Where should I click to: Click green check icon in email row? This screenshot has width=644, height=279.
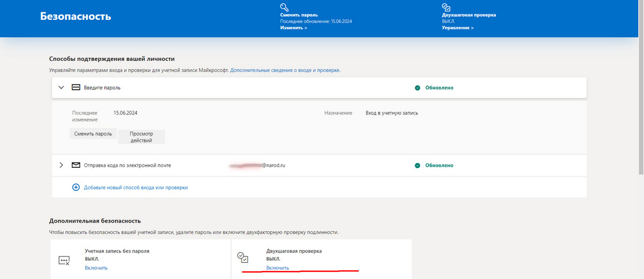[x=418, y=166]
